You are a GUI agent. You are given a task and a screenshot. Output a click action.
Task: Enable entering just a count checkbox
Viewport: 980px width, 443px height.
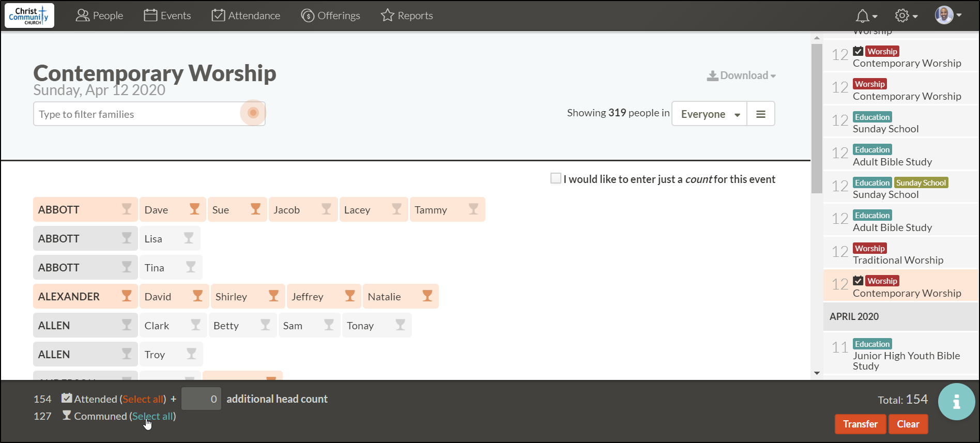pos(556,179)
